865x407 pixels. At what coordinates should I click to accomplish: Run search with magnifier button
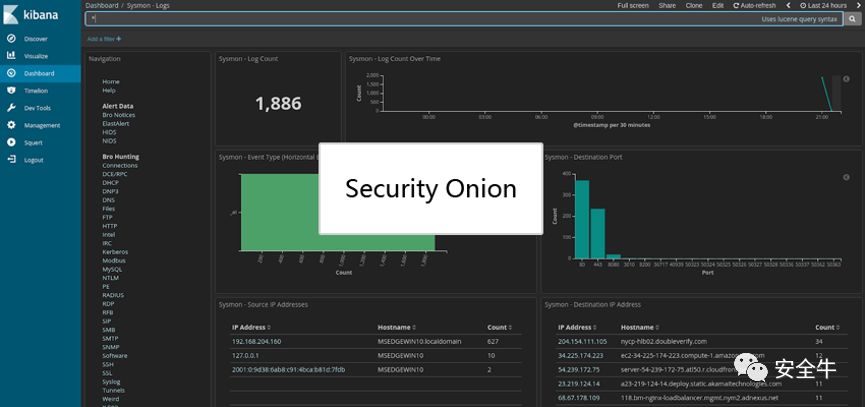852,19
